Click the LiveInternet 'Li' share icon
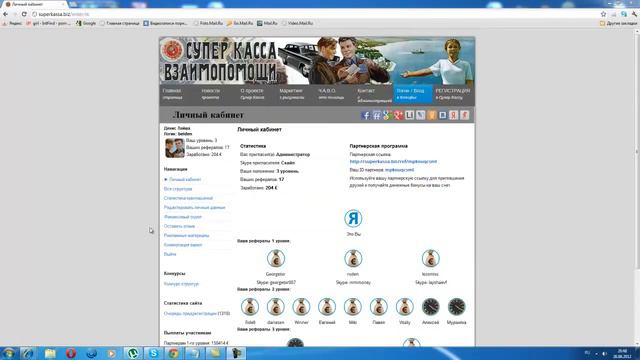This screenshot has height=360, width=640. tap(409, 115)
